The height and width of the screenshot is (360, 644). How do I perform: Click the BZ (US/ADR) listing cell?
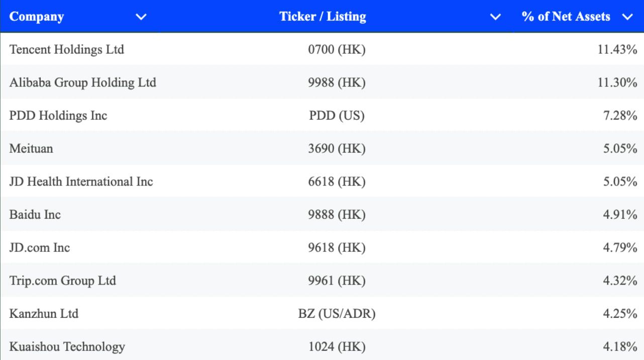337,314
